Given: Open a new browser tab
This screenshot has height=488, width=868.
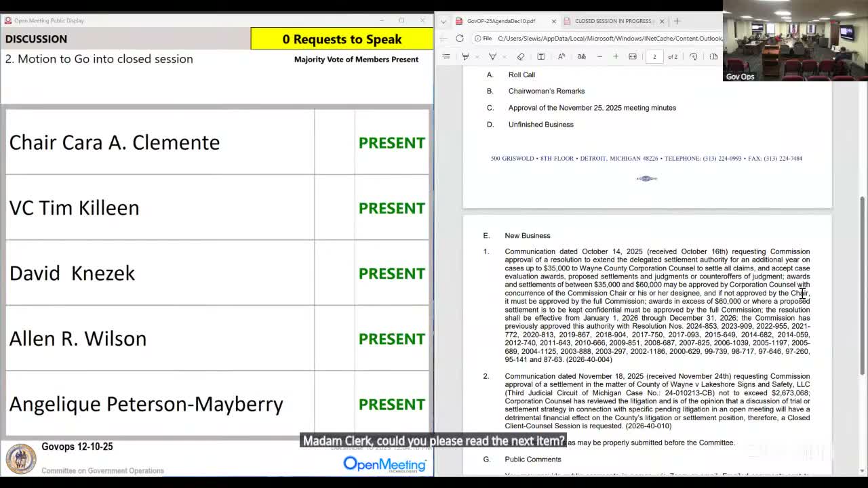Looking at the screenshot, I should [677, 21].
